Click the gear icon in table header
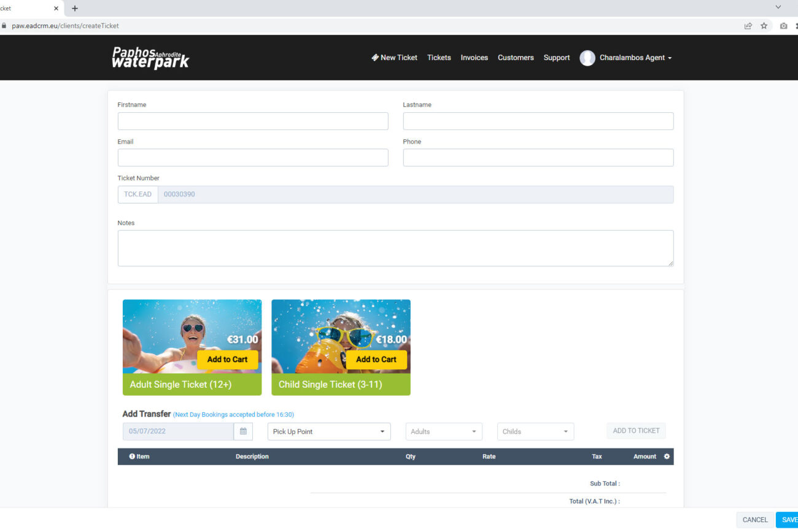 coord(667,457)
